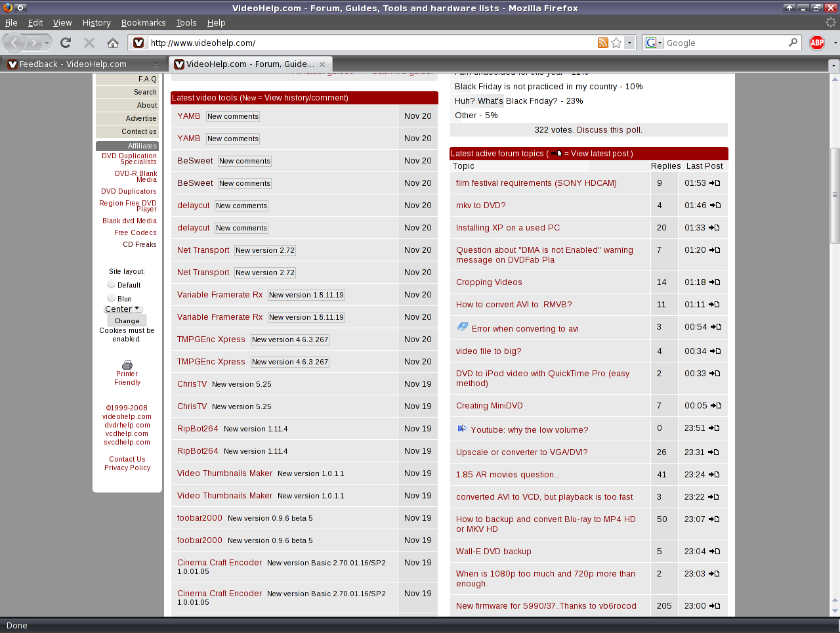View latest post arrow for 'Creating MiniDVD'

coord(715,406)
